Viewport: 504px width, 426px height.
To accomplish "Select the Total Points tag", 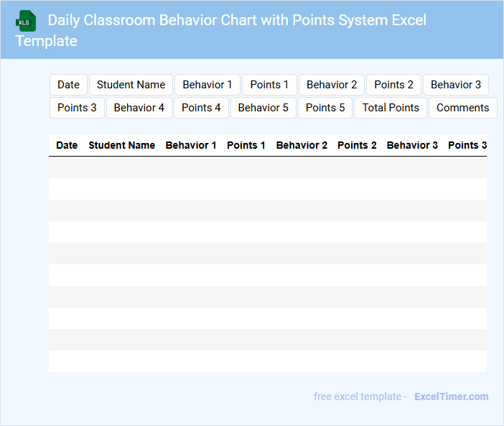I will pos(391,108).
